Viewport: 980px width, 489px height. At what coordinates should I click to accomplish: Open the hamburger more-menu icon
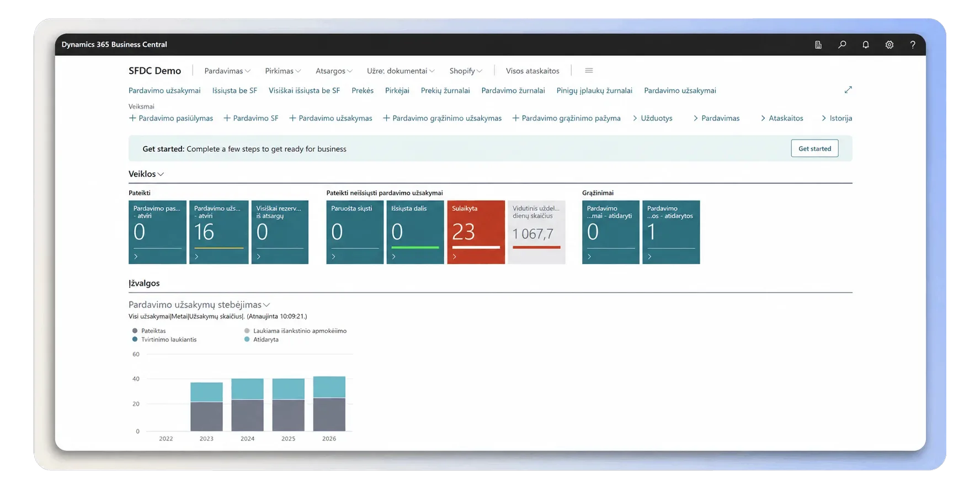pyautogui.click(x=589, y=71)
